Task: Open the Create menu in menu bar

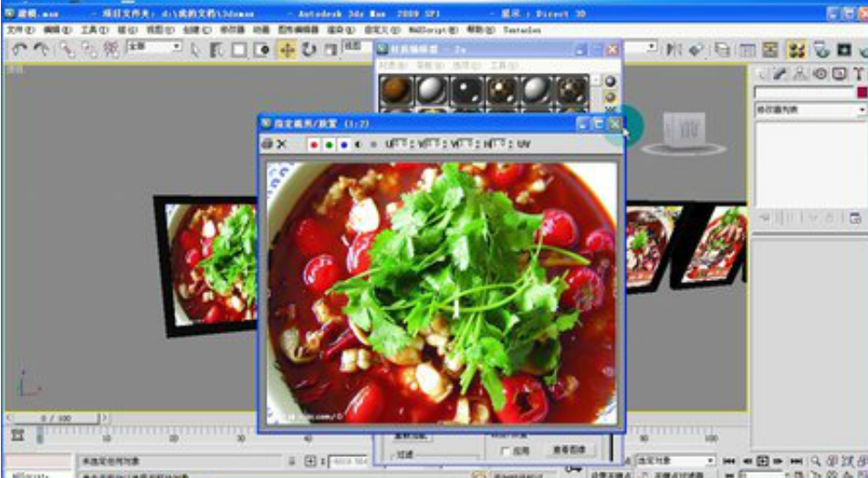Action: pyautogui.click(x=197, y=30)
